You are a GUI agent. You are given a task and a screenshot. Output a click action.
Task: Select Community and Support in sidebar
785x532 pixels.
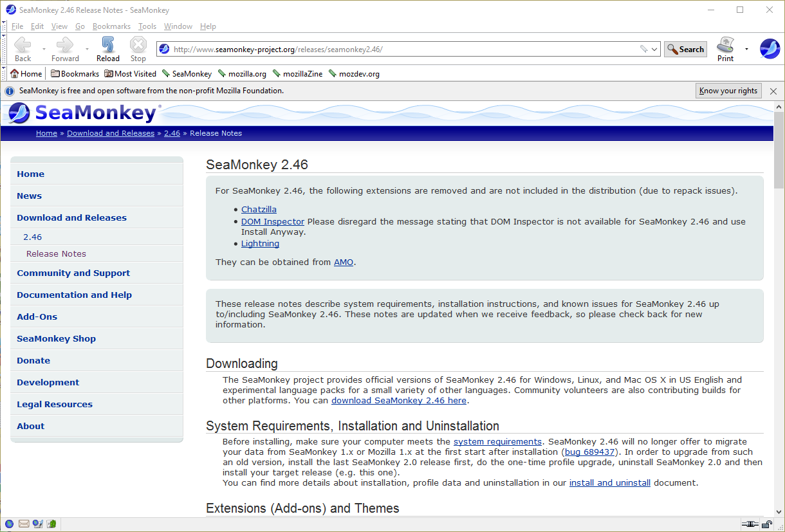pos(97,273)
